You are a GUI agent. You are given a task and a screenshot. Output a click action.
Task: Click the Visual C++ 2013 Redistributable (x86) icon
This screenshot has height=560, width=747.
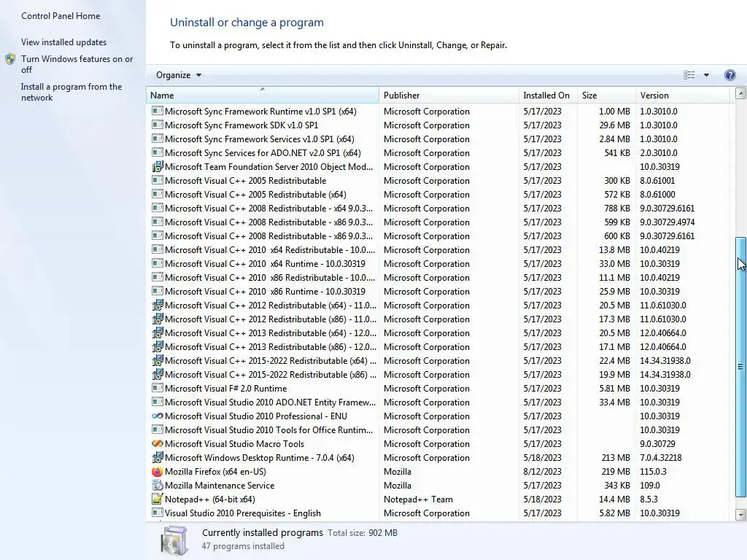coord(157,346)
